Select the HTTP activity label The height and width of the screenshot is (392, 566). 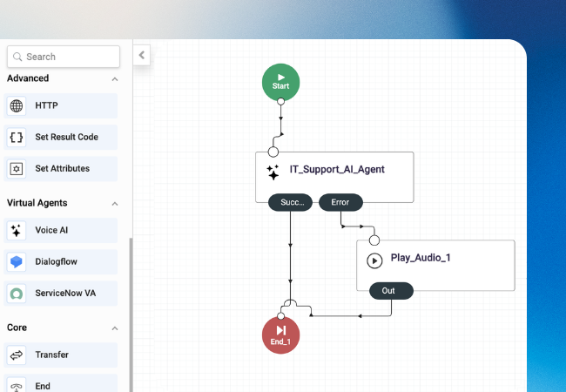(46, 105)
